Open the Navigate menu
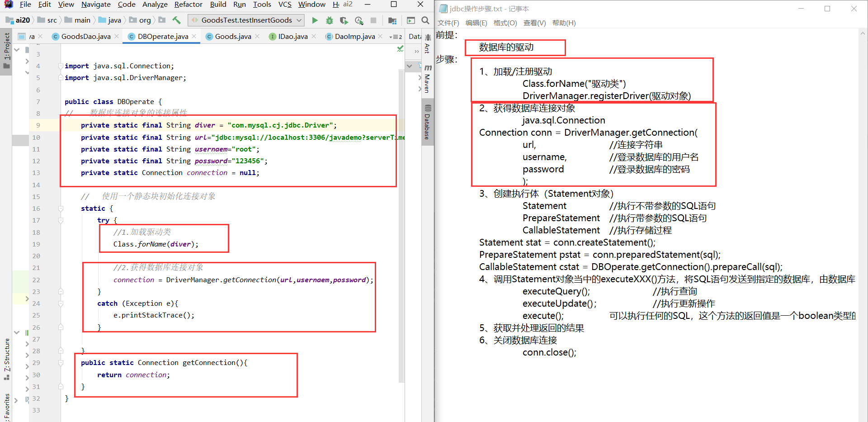This screenshot has height=422, width=868. coord(96,5)
